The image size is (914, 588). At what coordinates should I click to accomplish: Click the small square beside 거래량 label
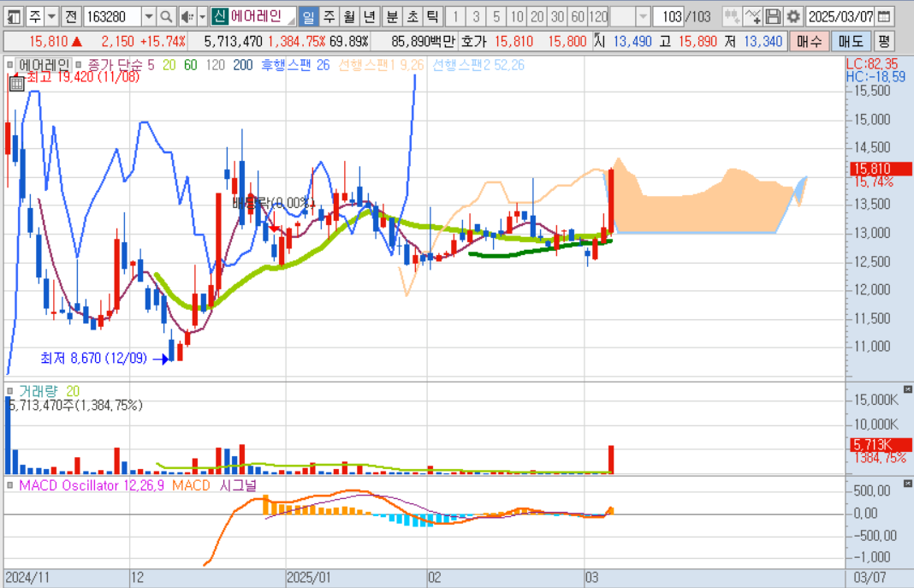click(x=10, y=391)
